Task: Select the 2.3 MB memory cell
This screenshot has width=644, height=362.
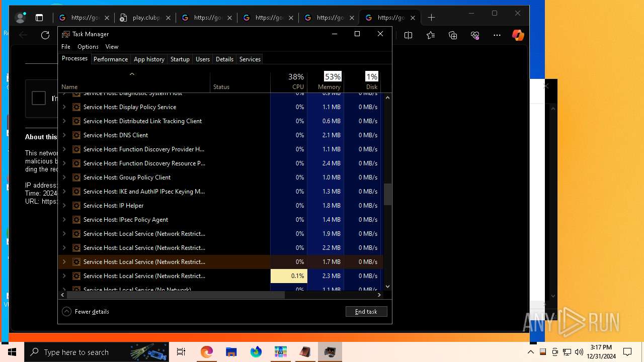Action: pyautogui.click(x=326, y=276)
